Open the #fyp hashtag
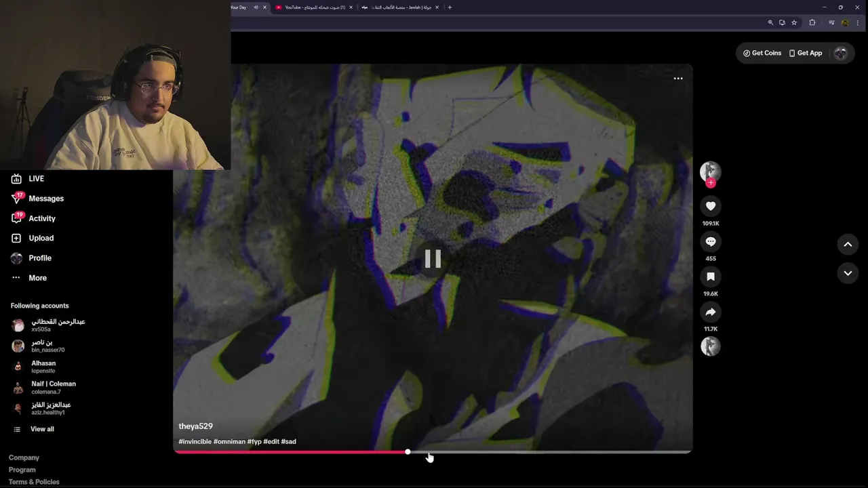The height and width of the screenshot is (488, 868). [254, 442]
